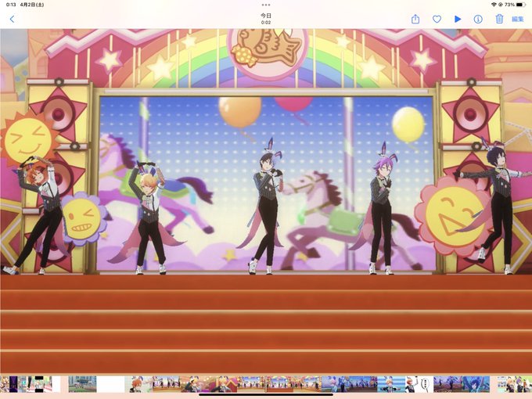Select the blank white thumbnail in filmstrip
This screenshot has height=399, width=532.
pos(110,384)
